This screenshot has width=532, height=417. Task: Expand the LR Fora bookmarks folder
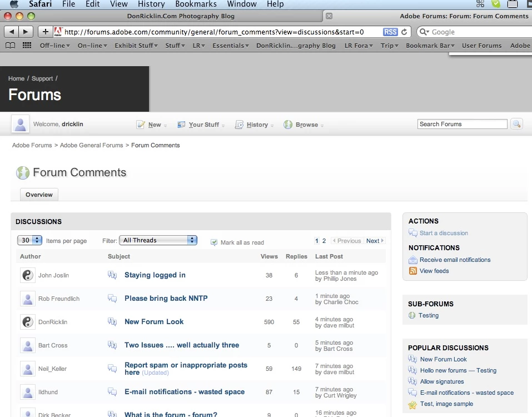coord(359,46)
